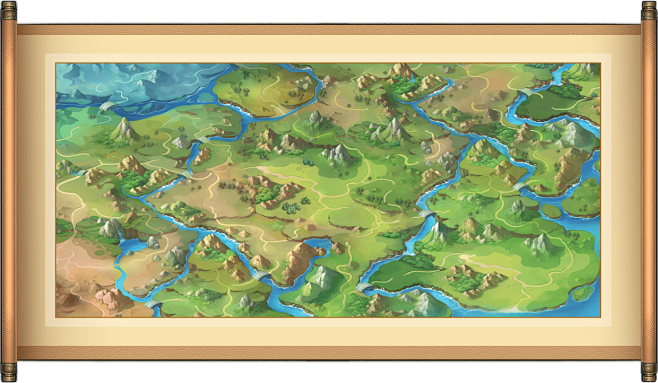Click the tall lone peak below the frozen river
Screen dimensions: 658x383
[x=125, y=129]
